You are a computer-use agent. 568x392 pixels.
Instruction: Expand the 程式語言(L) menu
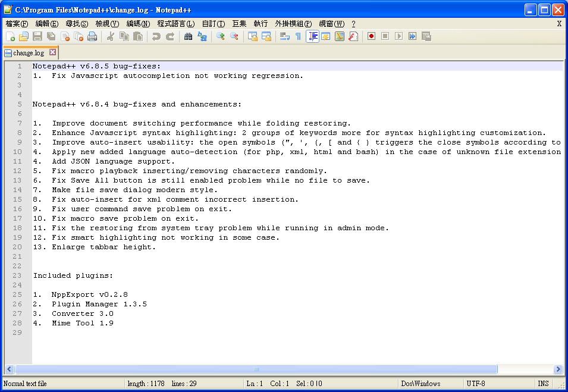175,24
